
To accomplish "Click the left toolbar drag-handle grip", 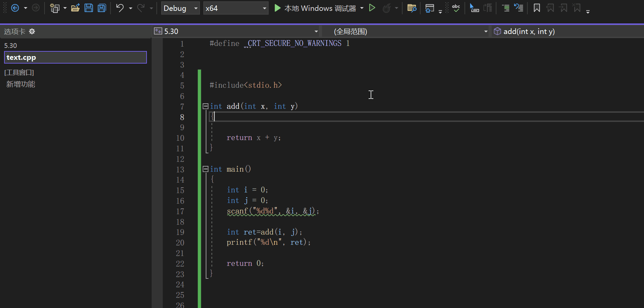I will [5, 8].
